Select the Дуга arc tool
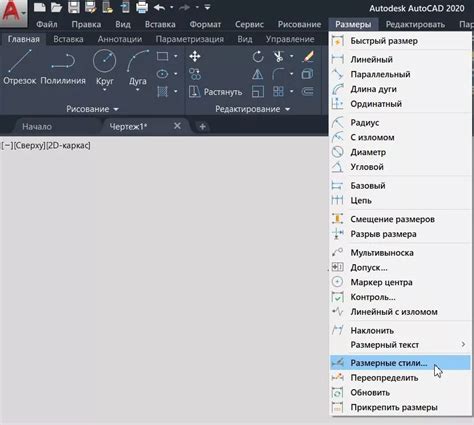Image resolution: width=474 pixels, height=425 pixels. pos(138,67)
